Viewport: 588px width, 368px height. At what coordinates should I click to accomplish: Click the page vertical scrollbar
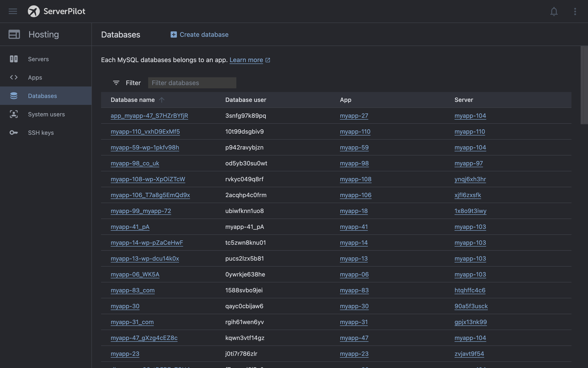(584, 85)
